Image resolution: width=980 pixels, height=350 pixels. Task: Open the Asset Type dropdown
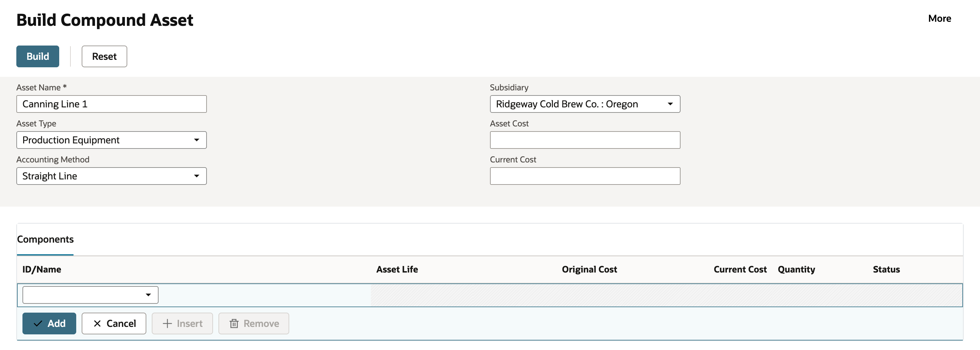[112, 140]
